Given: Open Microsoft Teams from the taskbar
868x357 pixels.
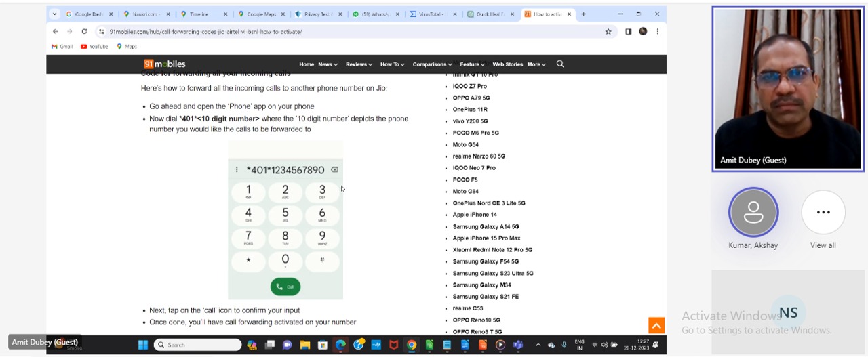Looking at the screenshot, I should 518,345.
